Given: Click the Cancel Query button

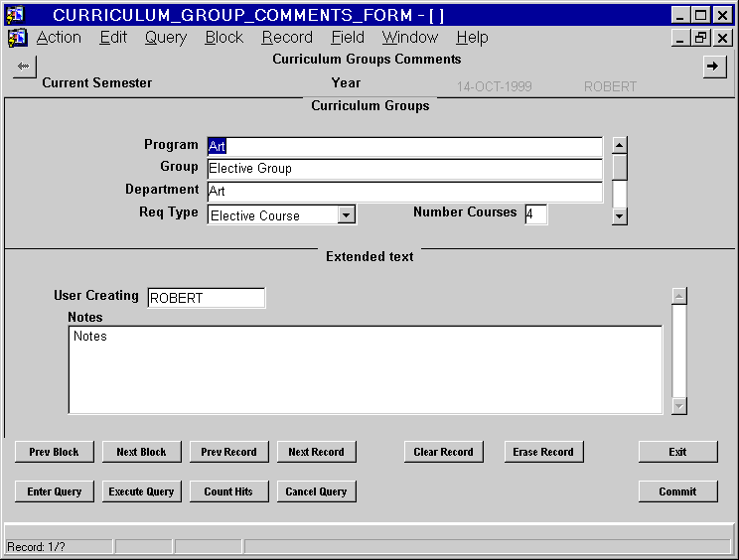Looking at the screenshot, I should (x=316, y=491).
